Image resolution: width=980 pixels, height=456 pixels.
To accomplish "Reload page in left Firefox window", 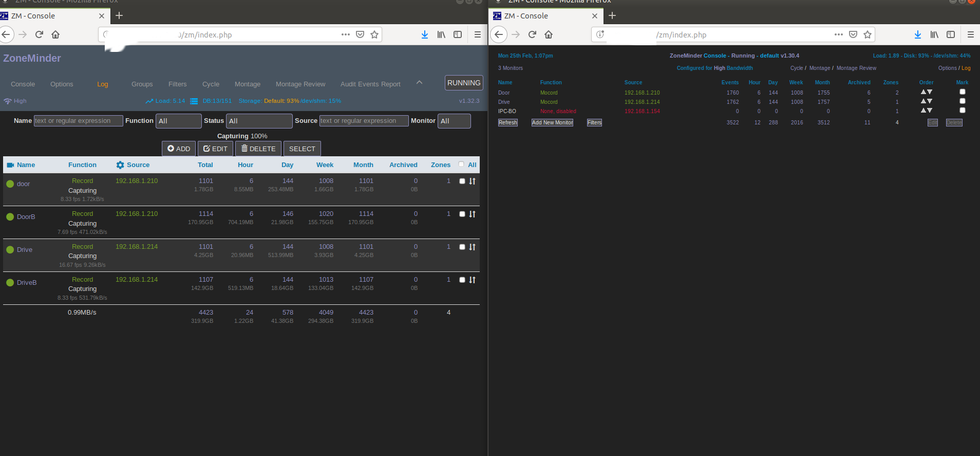I will 39,34.
